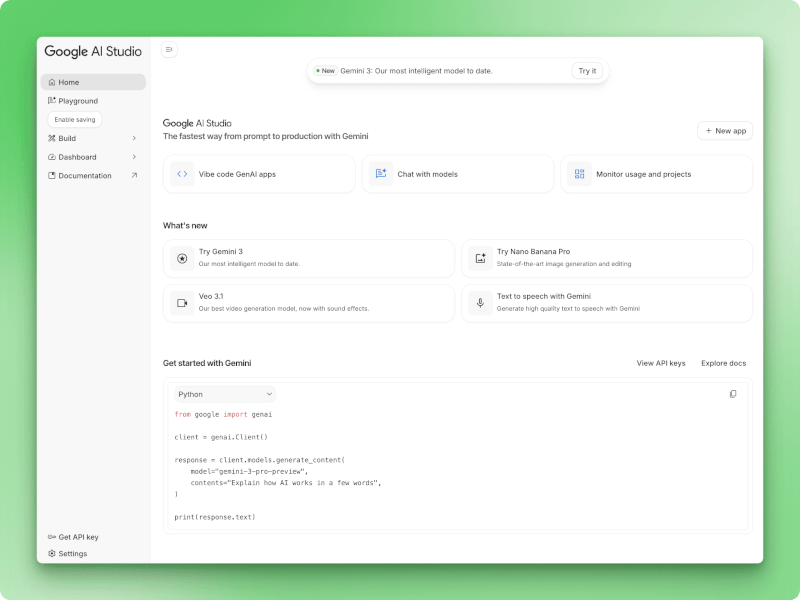Click the Build tools icon

point(53,138)
